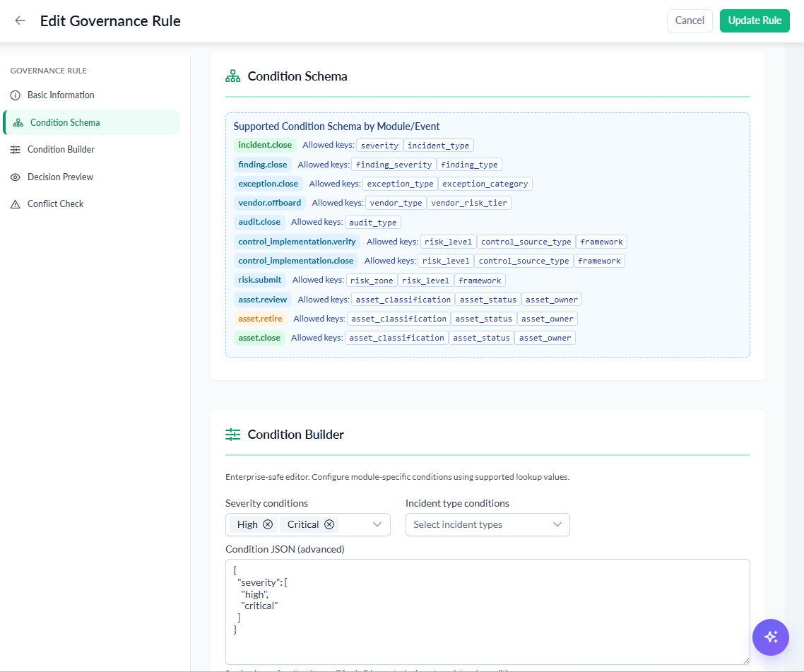Screen dimensions: 804x672
Task: Click the Edit Governance Rule page title
Action: [x=110, y=21]
